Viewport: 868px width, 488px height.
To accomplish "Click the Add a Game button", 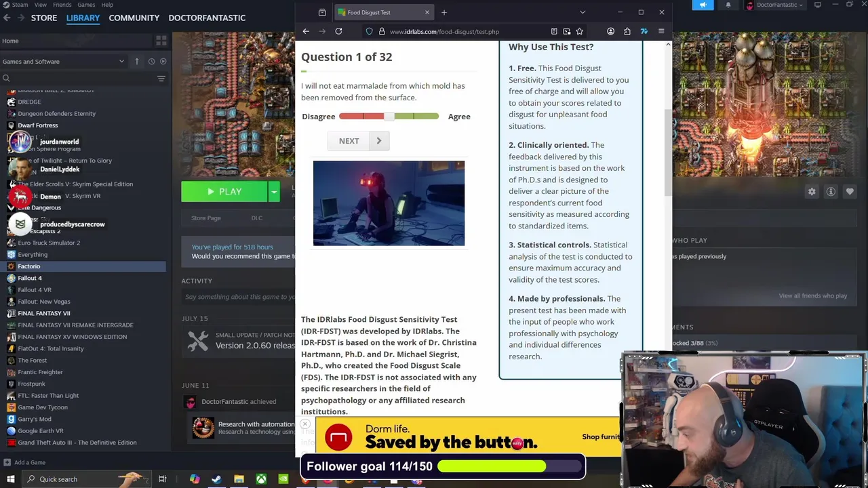I will [x=24, y=462].
